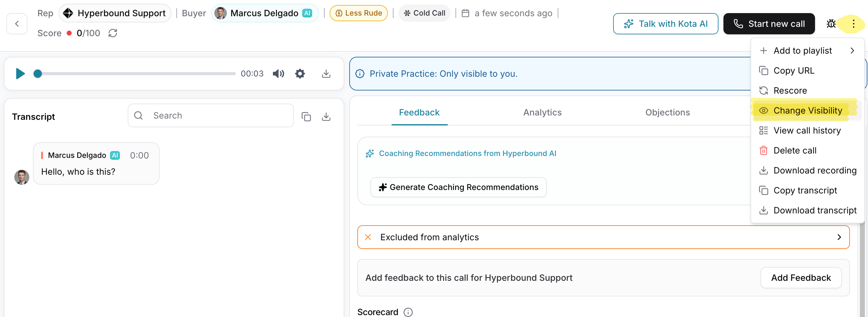Viewport: 868px width, 317px height.
Task: Click the Less Rude tag
Action: click(359, 13)
